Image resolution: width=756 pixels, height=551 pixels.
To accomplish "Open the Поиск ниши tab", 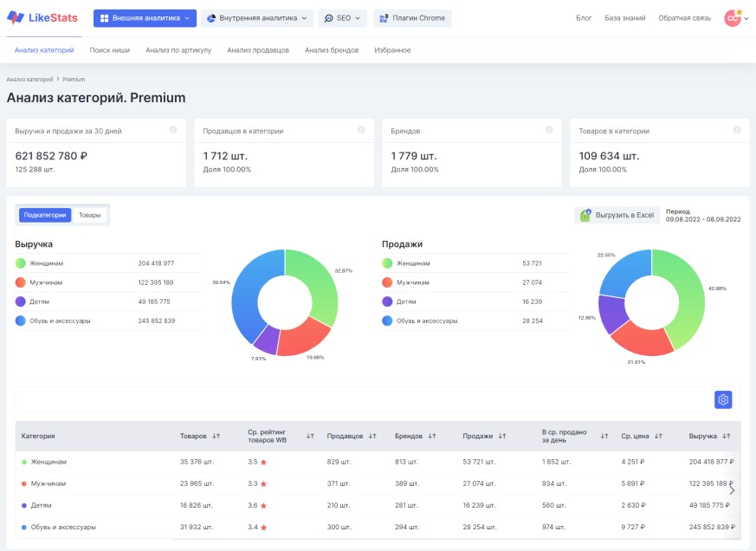I will click(x=109, y=50).
